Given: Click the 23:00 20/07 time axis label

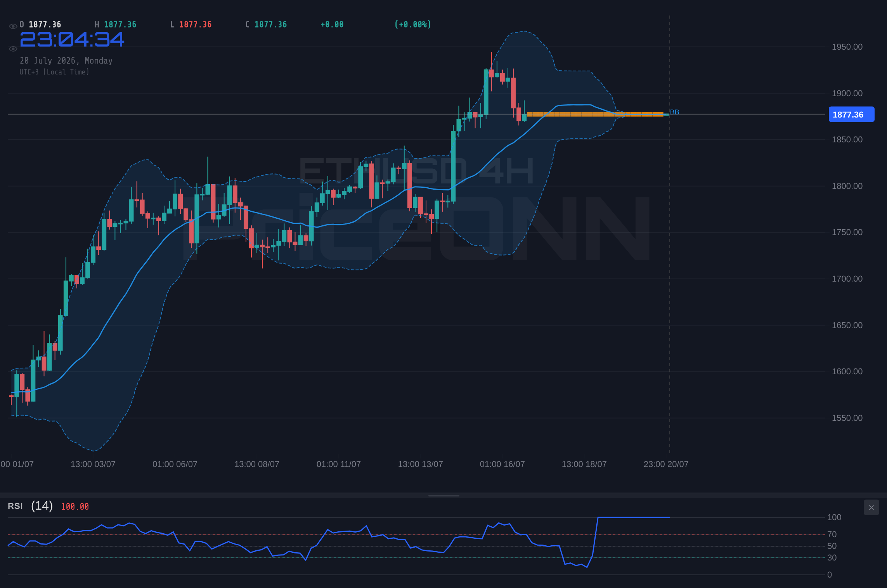Looking at the screenshot, I should click(666, 464).
